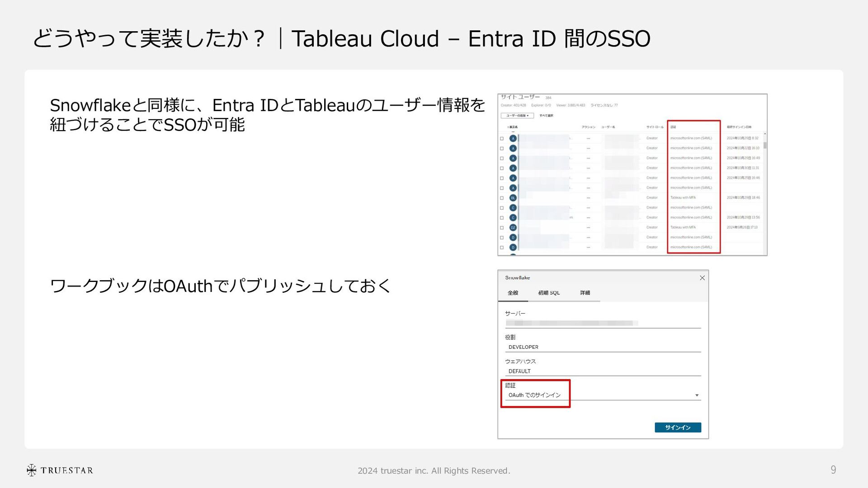
Task: Click the blue サインイン button
Action: 678,427
